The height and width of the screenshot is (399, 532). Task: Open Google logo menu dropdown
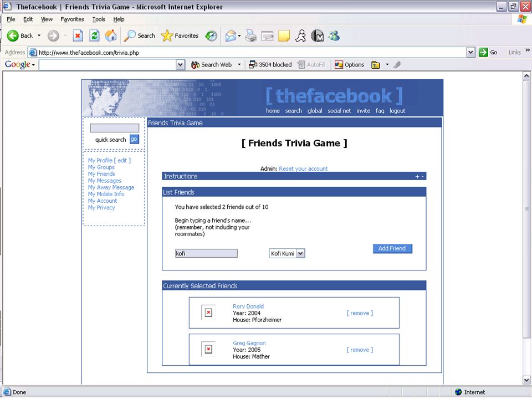point(33,65)
